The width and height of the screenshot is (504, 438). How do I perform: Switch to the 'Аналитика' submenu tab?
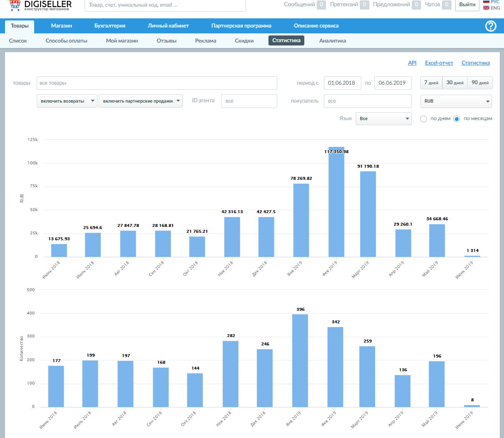[x=332, y=41]
